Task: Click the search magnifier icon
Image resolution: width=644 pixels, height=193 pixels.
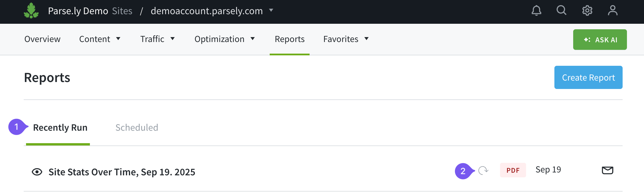Action: (561, 10)
